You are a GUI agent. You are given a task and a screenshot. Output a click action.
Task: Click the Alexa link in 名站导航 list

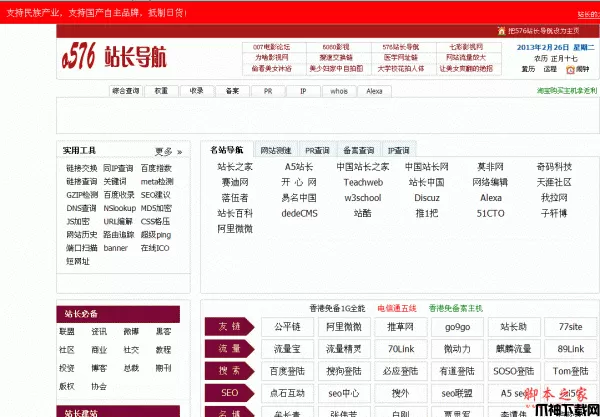[x=491, y=198]
